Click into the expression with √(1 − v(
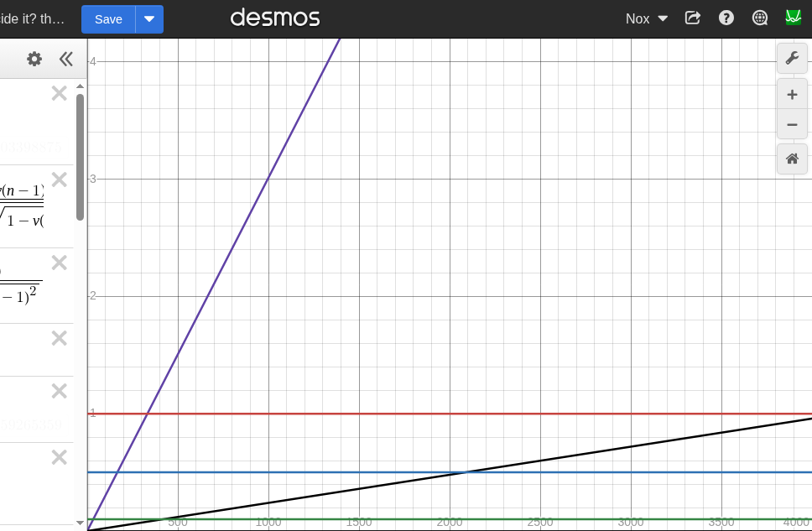 36,206
